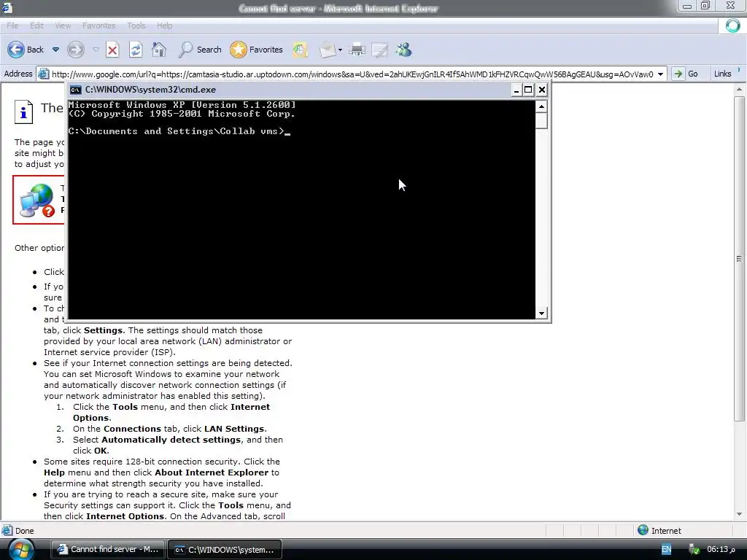Screen dimensions: 747x560
Task: Click the page icon in address bar
Action: [43, 74]
